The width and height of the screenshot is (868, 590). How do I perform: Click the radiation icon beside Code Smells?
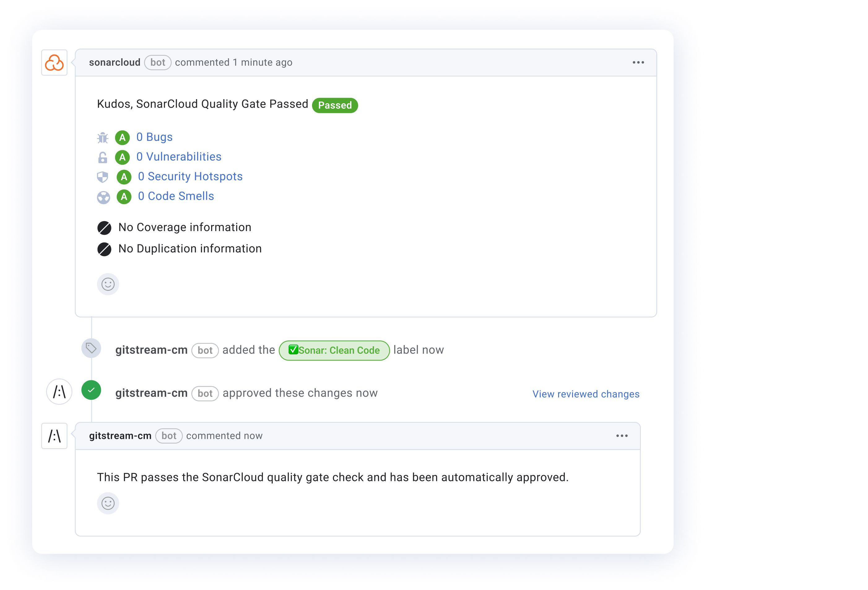tap(103, 197)
